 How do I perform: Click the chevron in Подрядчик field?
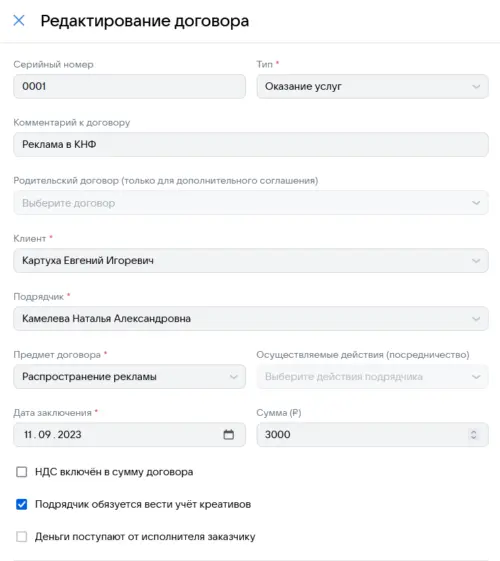point(476,319)
